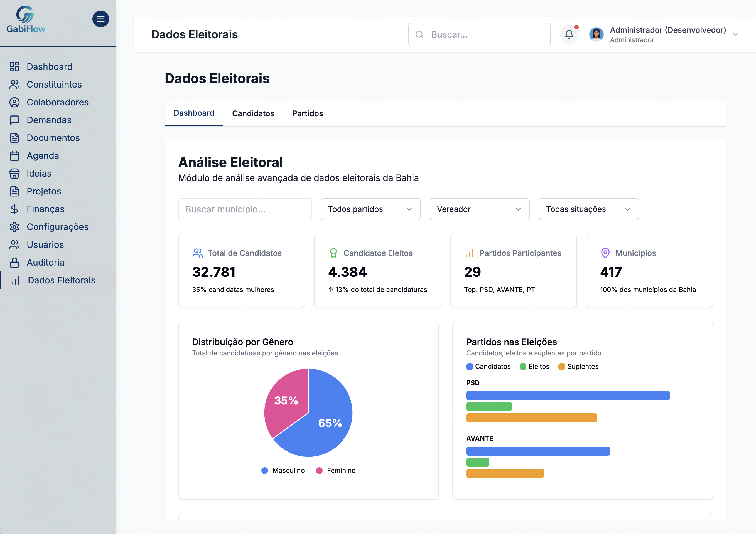This screenshot has height=534, width=756.
Task: Open the Todas situações filter
Action: pos(588,209)
